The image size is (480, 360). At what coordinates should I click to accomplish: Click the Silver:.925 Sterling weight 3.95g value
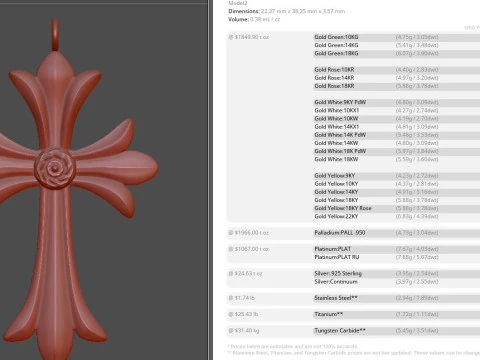[x=417, y=274]
